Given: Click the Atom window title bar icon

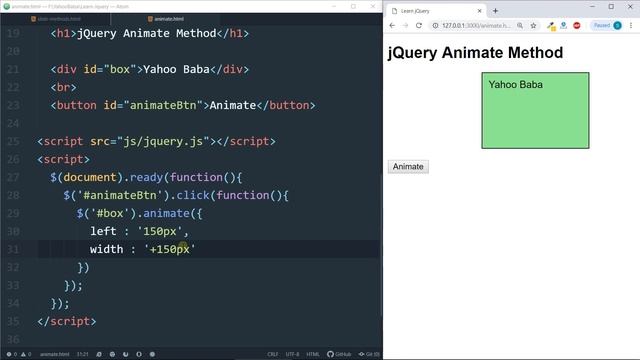Looking at the screenshot, I should (7, 6).
